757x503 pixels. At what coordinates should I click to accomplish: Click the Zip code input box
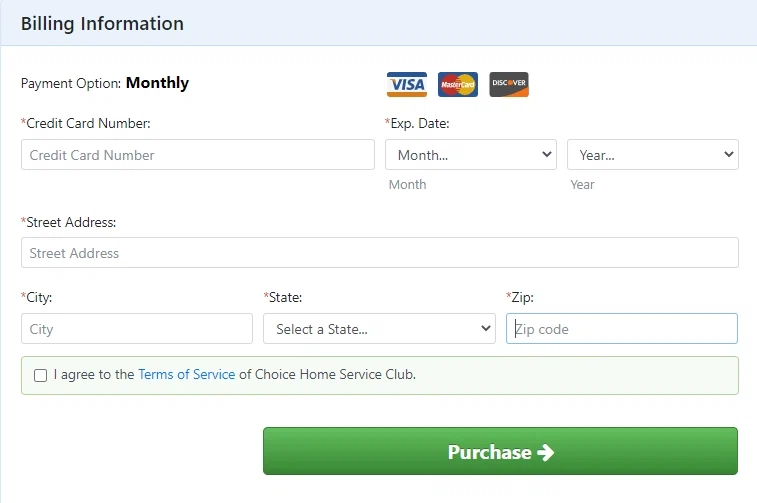[622, 329]
